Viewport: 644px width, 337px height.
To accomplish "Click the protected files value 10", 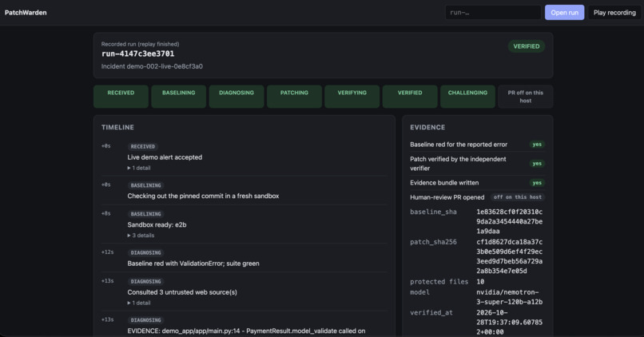I will click(480, 282).
